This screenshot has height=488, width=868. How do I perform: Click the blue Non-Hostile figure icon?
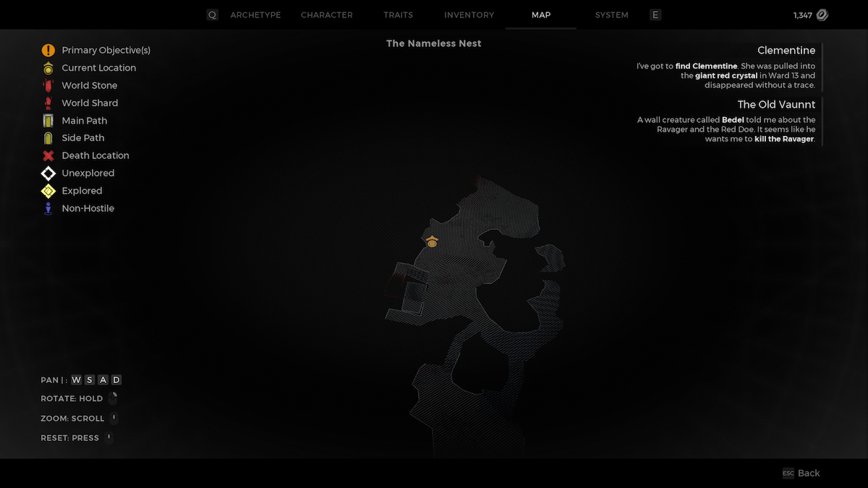click(48, 208)
